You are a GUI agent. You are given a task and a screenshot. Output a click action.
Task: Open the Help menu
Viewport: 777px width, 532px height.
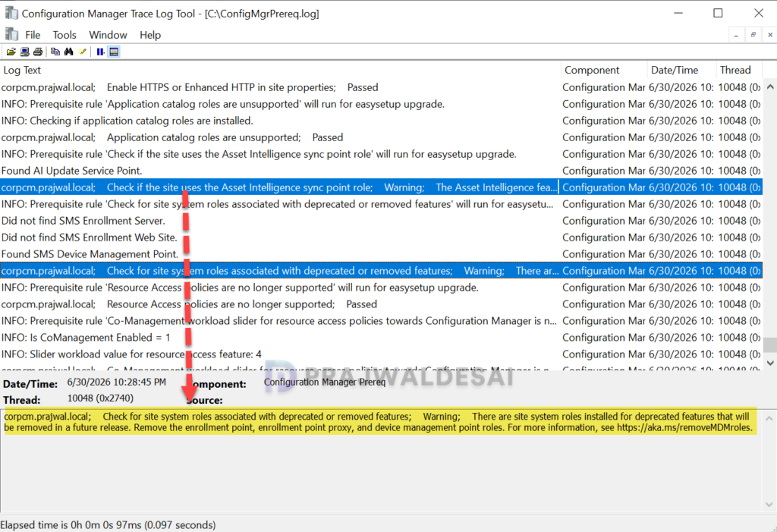pos(150,35)
